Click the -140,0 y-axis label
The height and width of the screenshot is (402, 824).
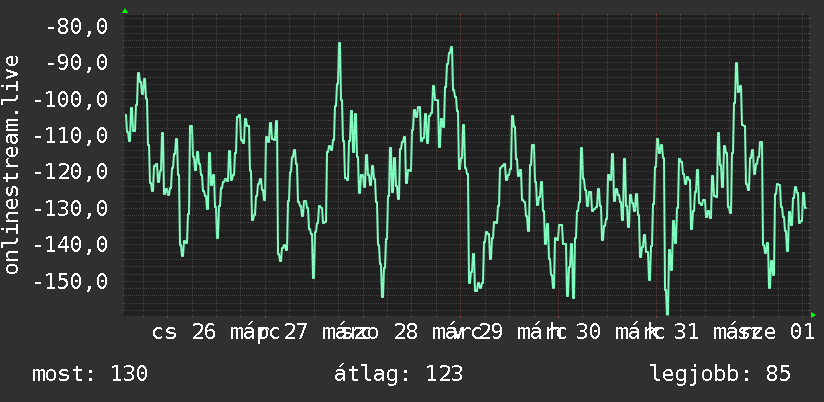click(70, 245)
